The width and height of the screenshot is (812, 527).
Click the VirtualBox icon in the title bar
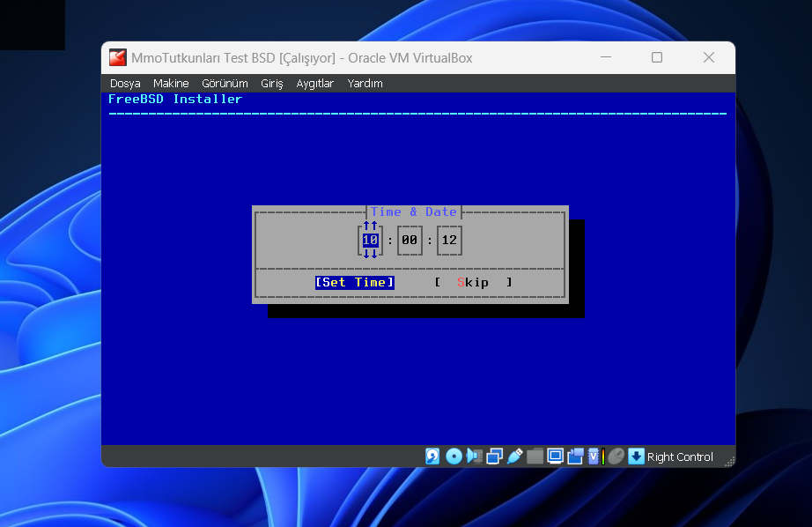tap(117, 57)
